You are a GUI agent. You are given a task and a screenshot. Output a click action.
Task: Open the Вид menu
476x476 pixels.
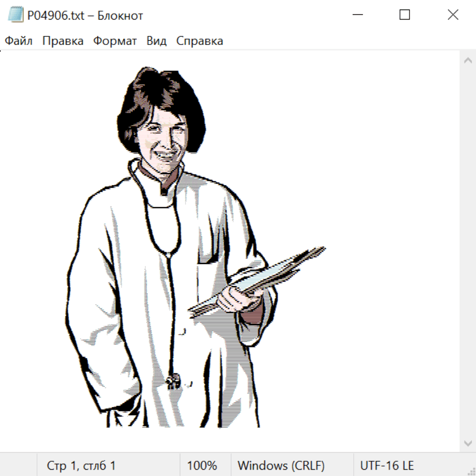(x=157, y=41)
